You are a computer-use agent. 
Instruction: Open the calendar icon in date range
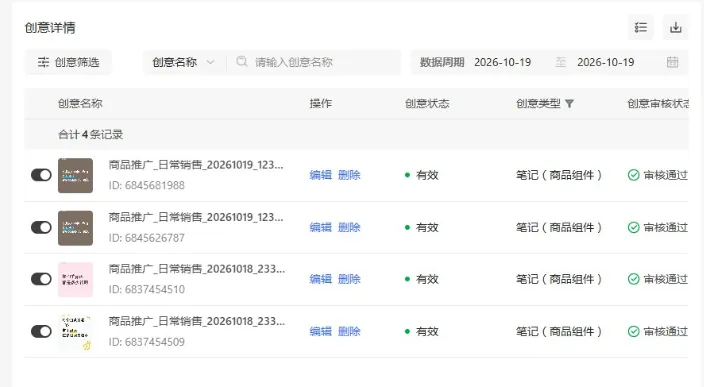point(672,62)
